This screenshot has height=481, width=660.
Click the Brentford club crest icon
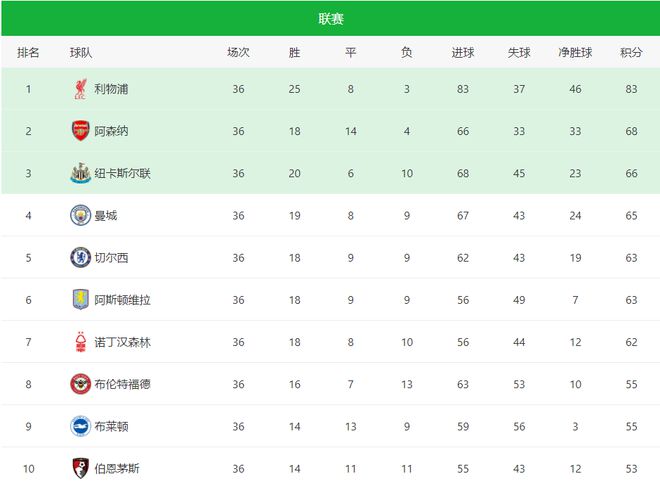click(x=80, y=384)
